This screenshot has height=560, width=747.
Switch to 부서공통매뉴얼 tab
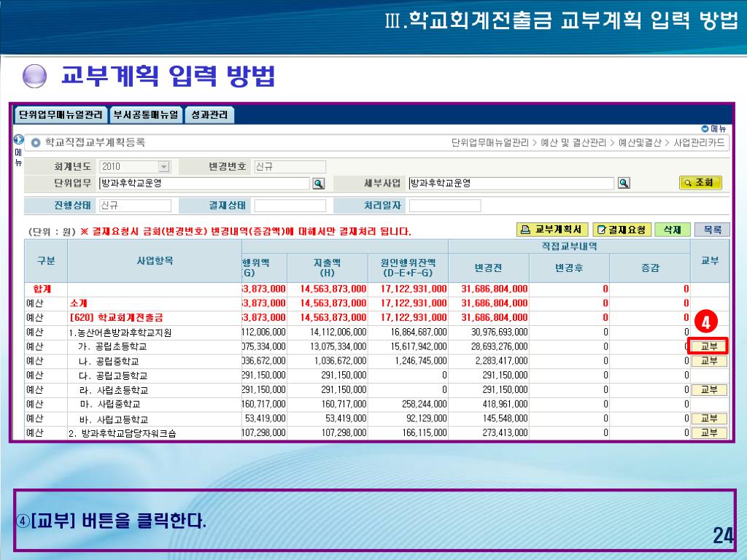146,114
